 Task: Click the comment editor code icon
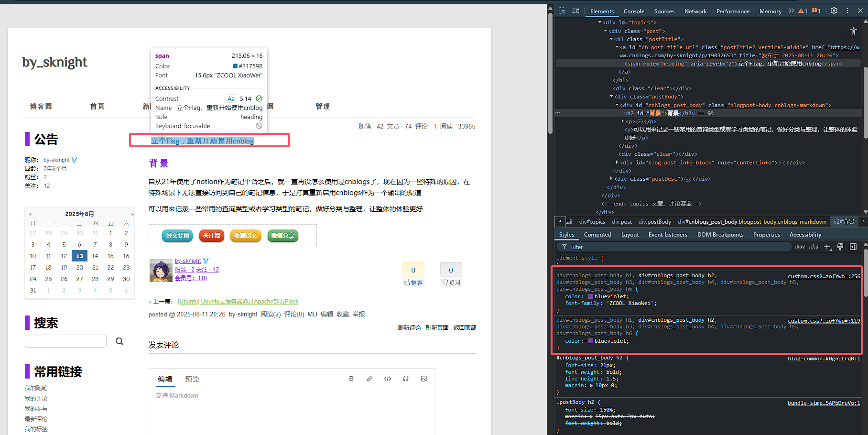pyautogui.click(x=388, y=379)
